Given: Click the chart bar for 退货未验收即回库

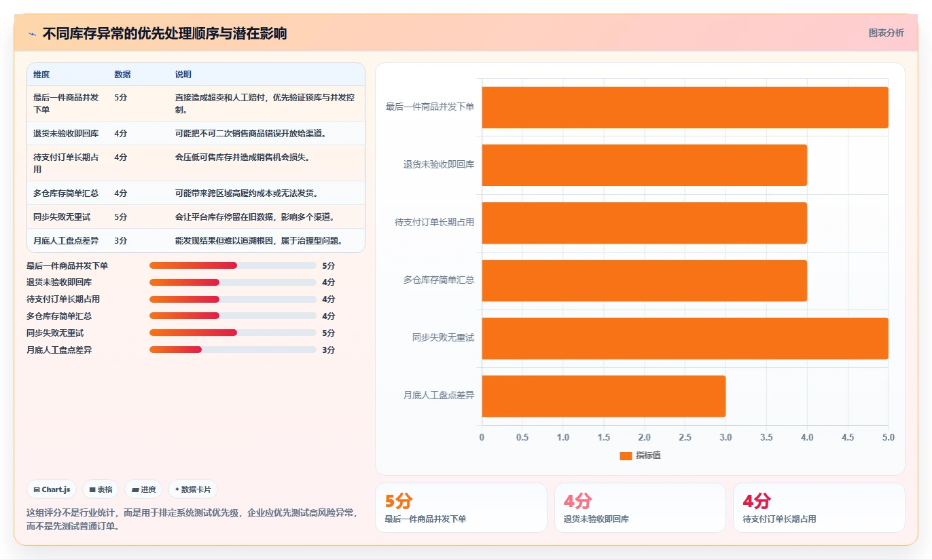Looking at the screenshot, I should (645, 165).
